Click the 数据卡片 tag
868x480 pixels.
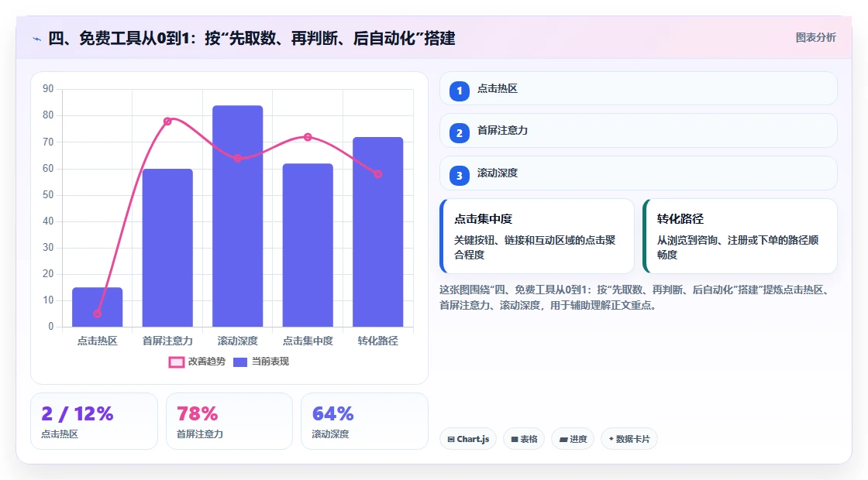click(629, 439)
